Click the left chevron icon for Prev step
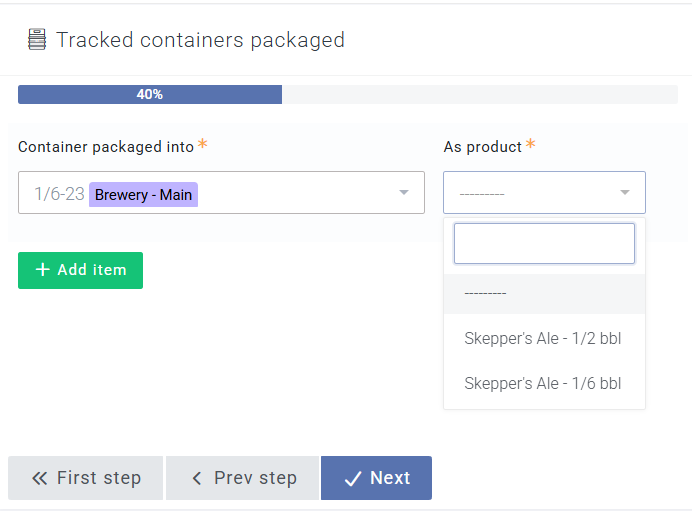This screenshot has width=692, height=511. pos(197,478)
